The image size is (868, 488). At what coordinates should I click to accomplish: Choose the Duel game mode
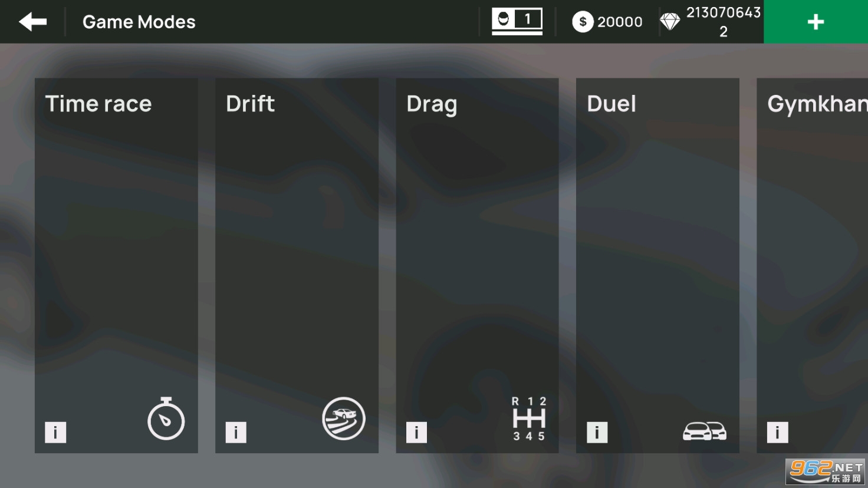tap(657, 266)
